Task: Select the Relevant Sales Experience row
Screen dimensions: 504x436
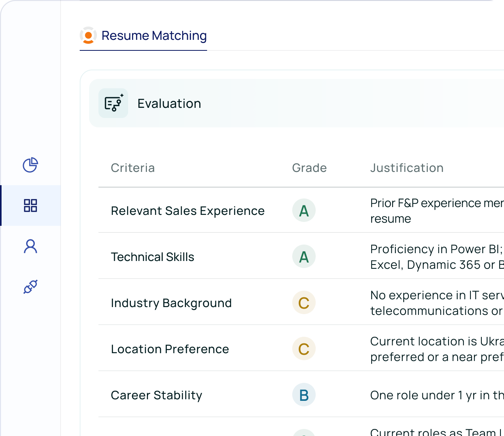Action: (x=188, y=211)
